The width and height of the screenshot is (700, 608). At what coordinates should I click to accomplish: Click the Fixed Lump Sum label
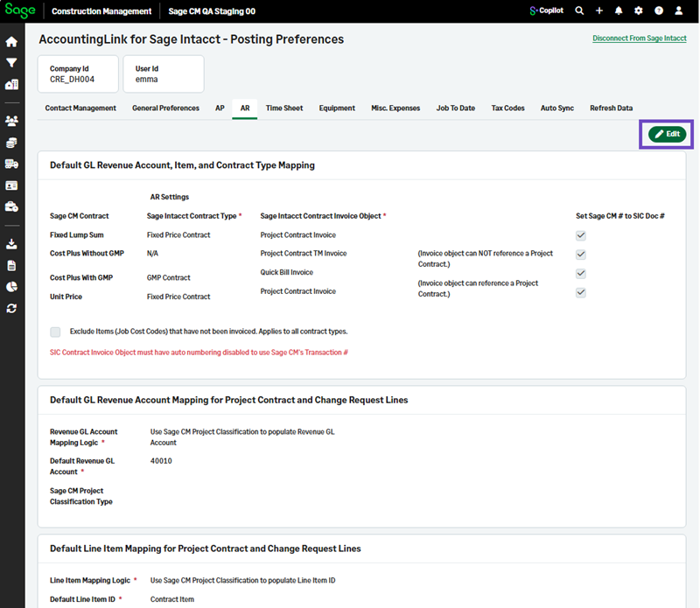(x=77, y=234)
